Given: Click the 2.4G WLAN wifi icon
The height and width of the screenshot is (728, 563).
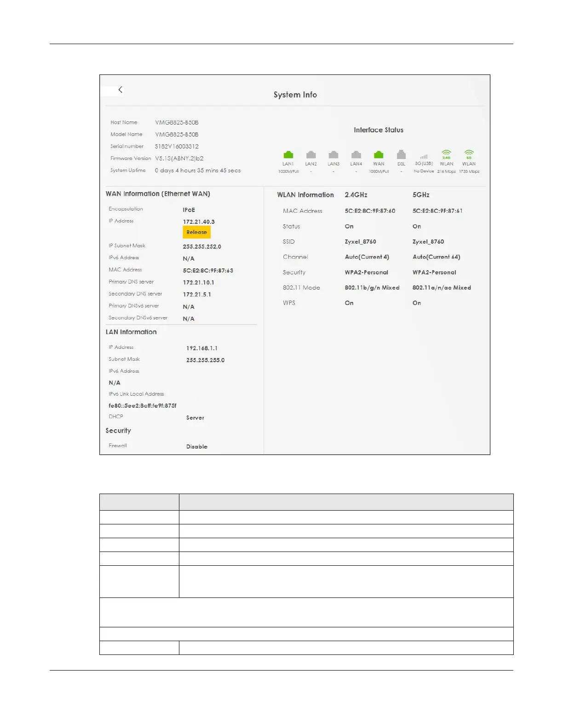Looking at the screenshot, I should coord(446,154).
